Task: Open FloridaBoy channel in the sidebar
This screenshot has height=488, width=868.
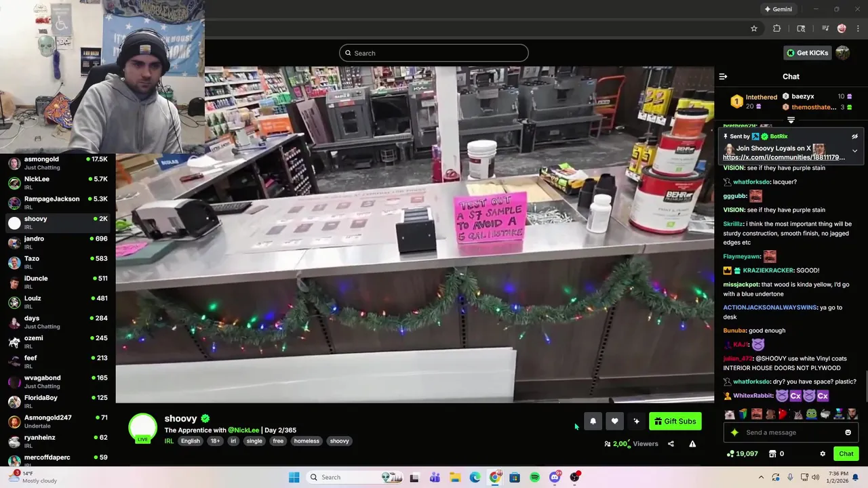Action: [x=58, y=401]
